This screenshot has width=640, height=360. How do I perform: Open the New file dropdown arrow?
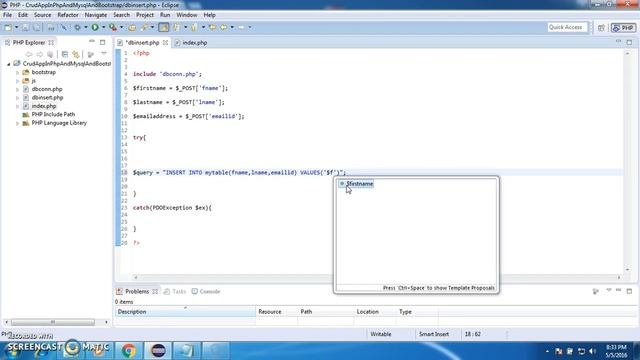pyautogui.click(x=16, y=27)
